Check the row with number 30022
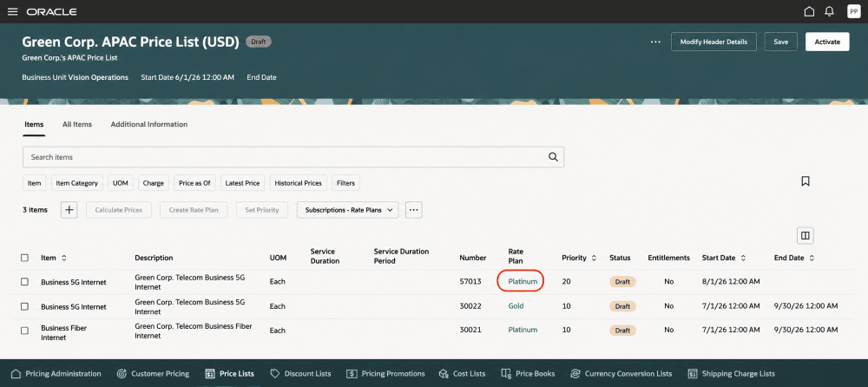This screenshot has height=387, width=868. click(x=24, y=306)
